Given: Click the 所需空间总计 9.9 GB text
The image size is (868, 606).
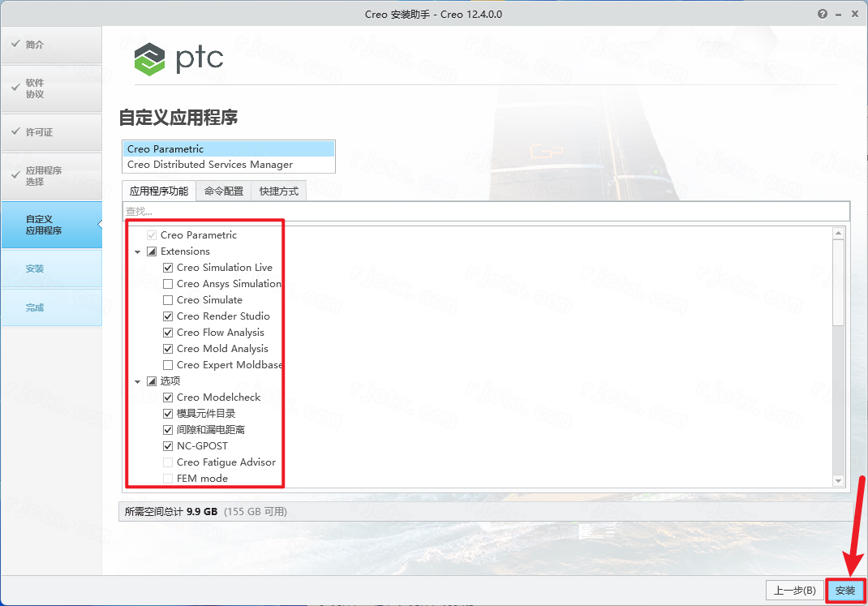Looking at the screenshot, I should [171, 511].
